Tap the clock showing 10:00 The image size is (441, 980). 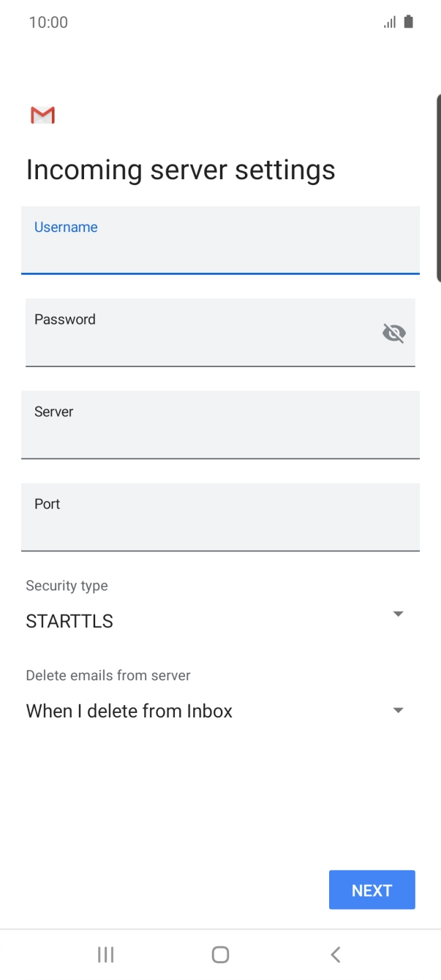48,22
